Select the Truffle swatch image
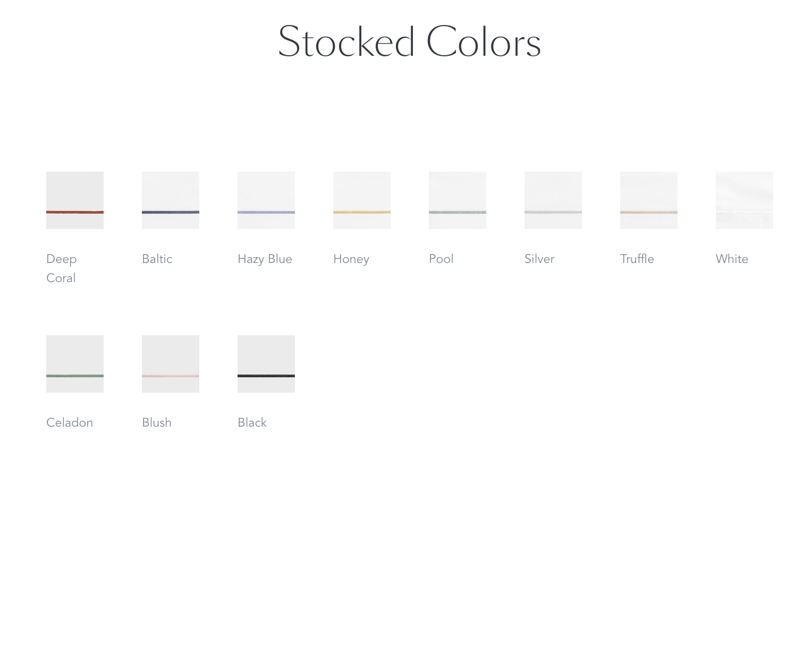Image resolution: width=812 pixels, height=662 pixels. tap(649, 200)
